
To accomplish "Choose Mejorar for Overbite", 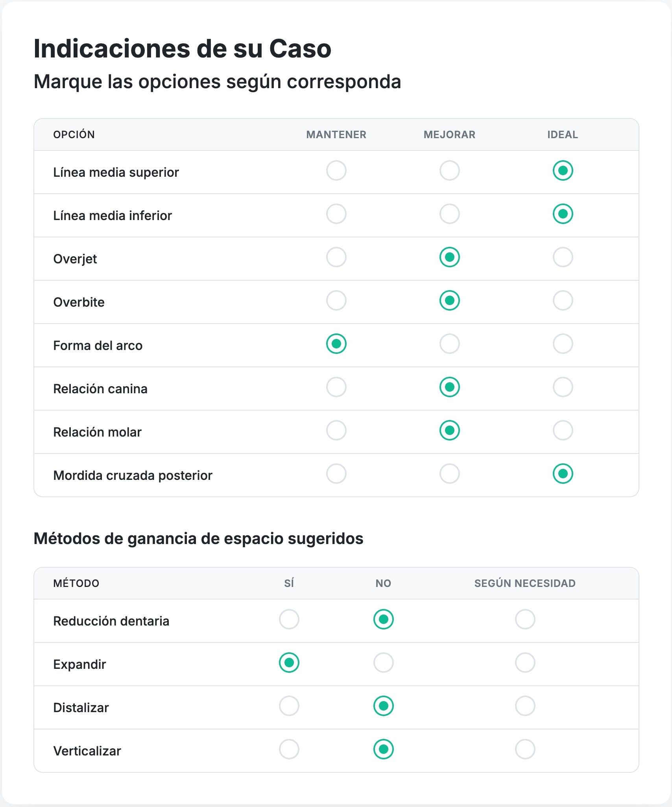I will [x=449, y=301].
